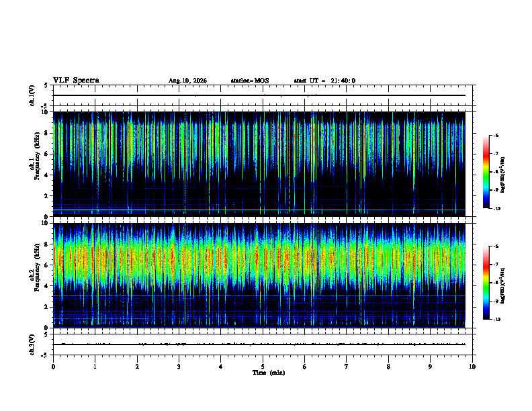Click the "5" tick on the time axis

263,367
